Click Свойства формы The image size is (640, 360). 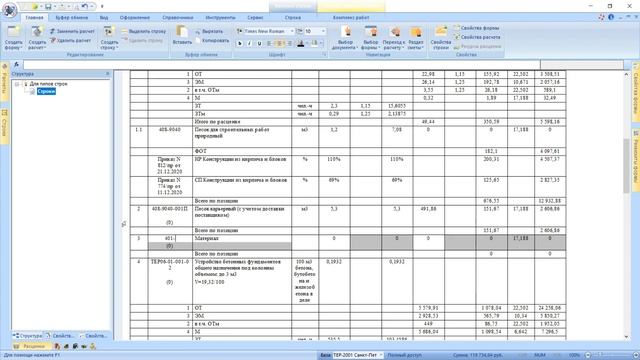477,28
